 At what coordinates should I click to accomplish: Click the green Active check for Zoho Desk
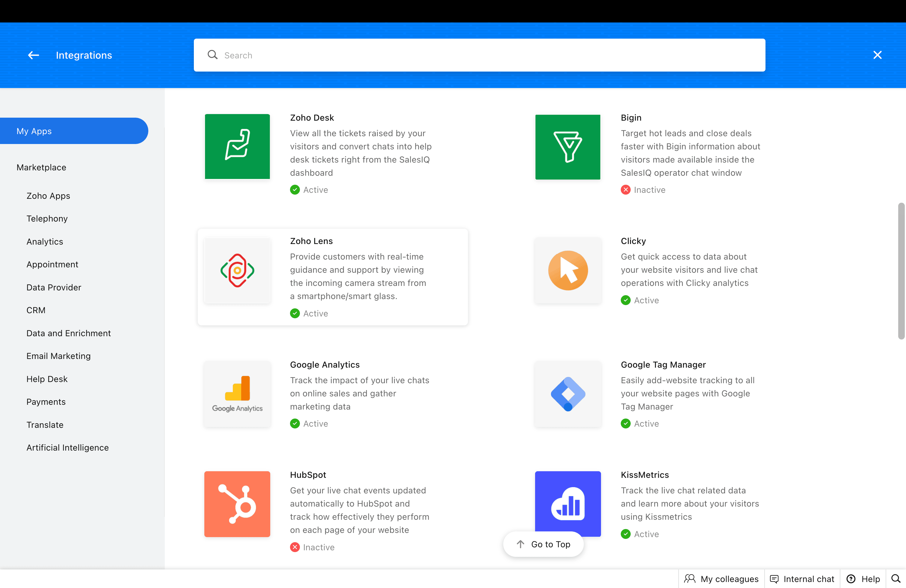[295, 190]
